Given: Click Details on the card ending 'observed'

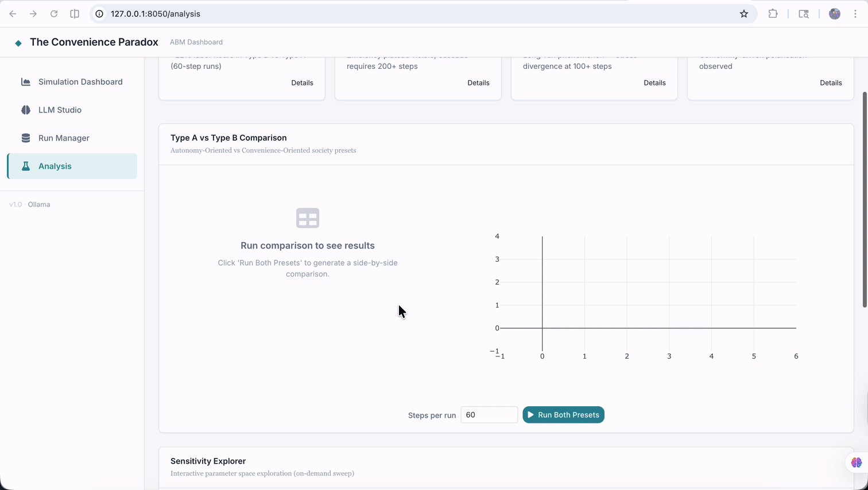Looking at the screenshot, I should [831, 83].
